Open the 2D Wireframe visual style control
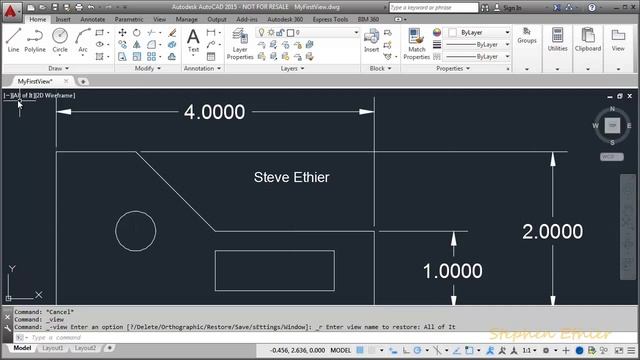 (55, 96)
